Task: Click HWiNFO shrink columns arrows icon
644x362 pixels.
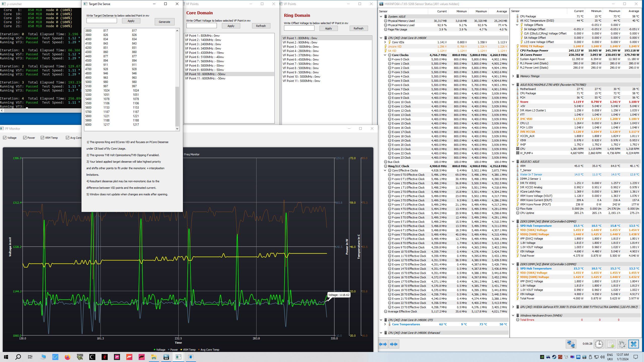Action: (394, 344)
